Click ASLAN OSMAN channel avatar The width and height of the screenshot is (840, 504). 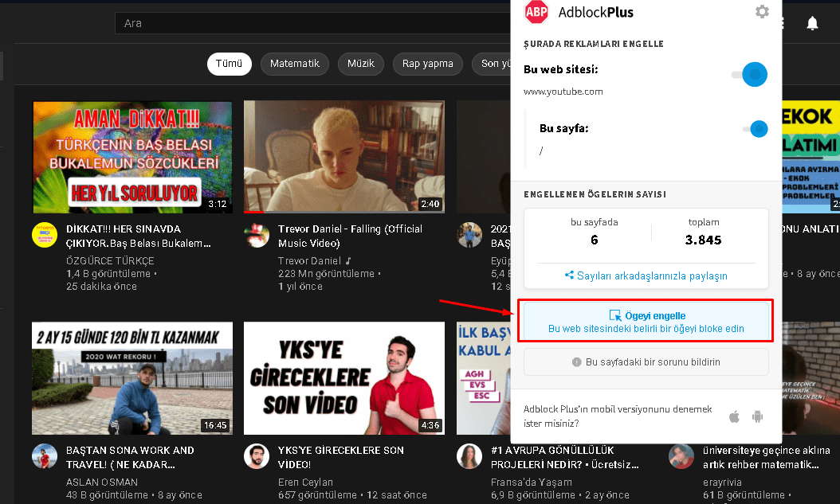(x=45, y=456)
